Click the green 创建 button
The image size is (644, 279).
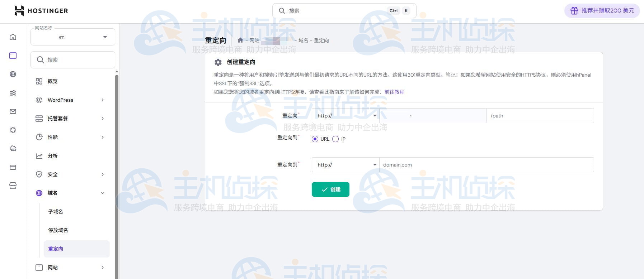click(330, 189)
